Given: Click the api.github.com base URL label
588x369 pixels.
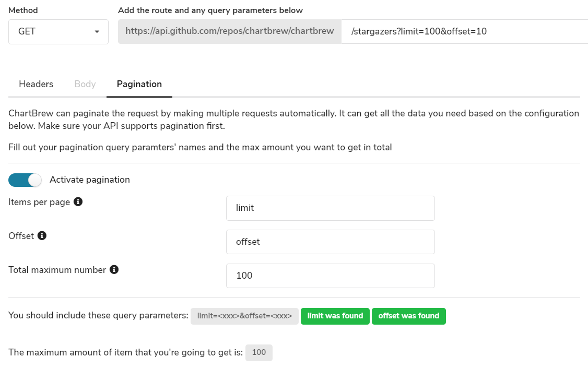Looking at the screenshot, I should [230, 32].
